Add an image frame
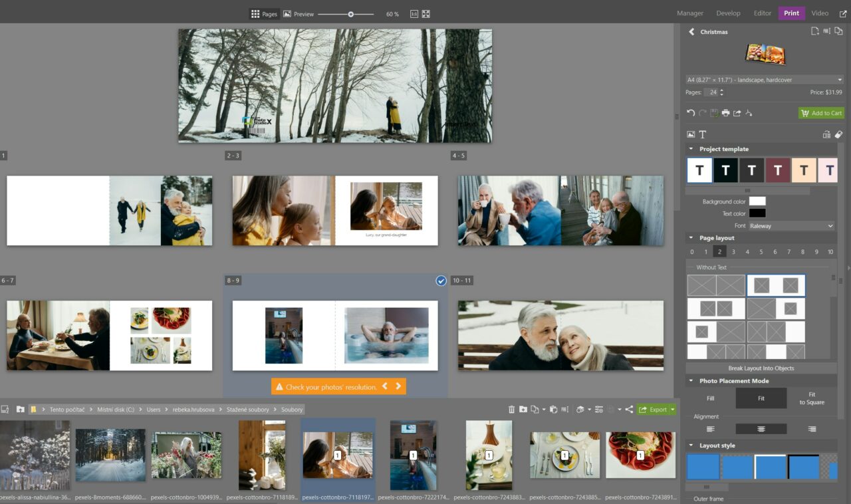 (691, 134)
